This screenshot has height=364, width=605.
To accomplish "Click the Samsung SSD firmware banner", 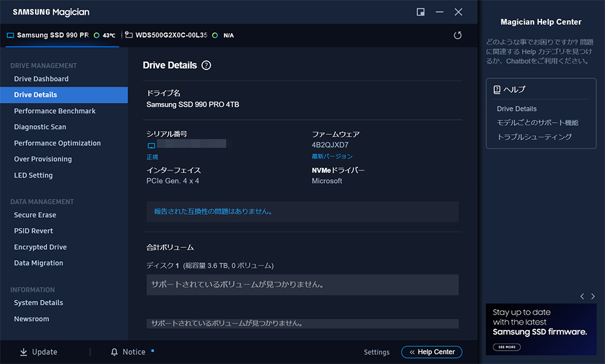I will coord(541,330).
